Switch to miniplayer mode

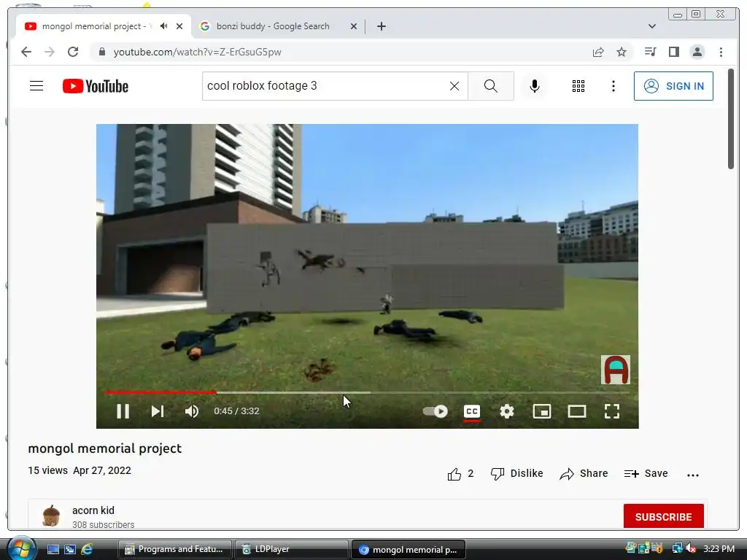click(x=542, y=411)
